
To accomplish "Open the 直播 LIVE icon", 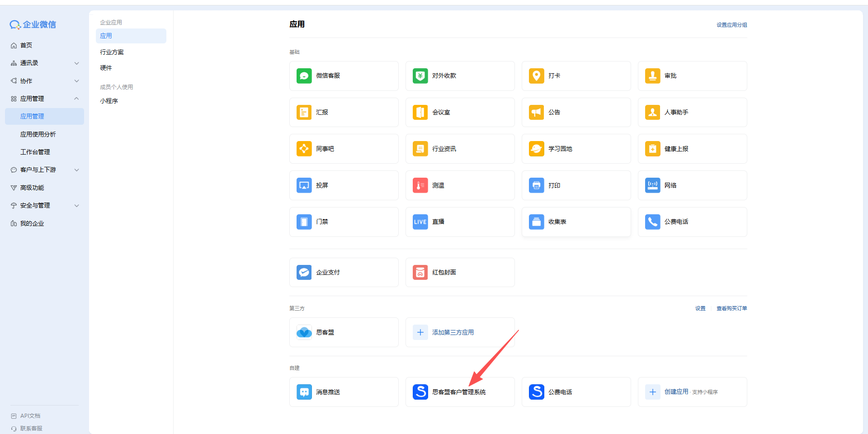I will pyautogui.click(x=420, y=222).
